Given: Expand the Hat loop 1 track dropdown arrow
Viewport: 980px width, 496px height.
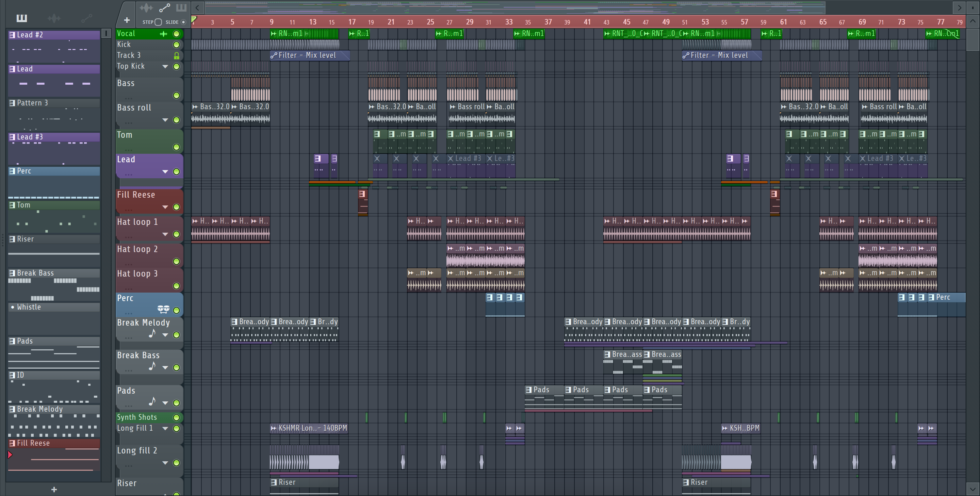Looking at the screenshot, I should coord(165,234).
